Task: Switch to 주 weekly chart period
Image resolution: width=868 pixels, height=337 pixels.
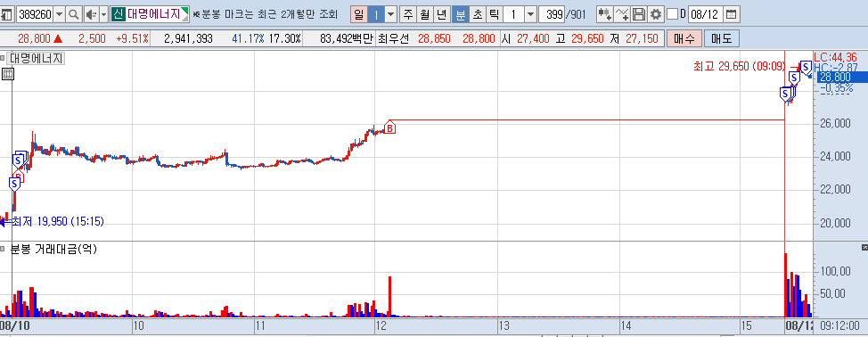Action: (x=408, y=14)
